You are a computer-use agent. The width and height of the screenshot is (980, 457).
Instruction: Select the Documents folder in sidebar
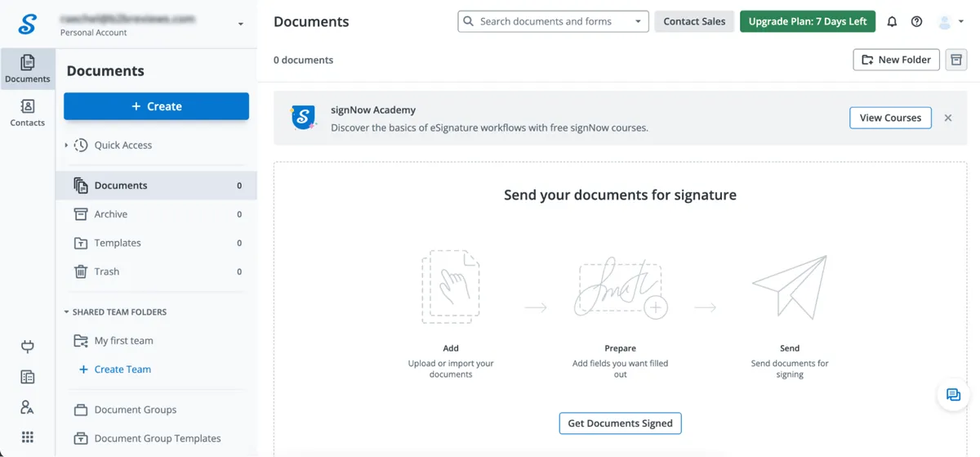(x=156, y=186)
